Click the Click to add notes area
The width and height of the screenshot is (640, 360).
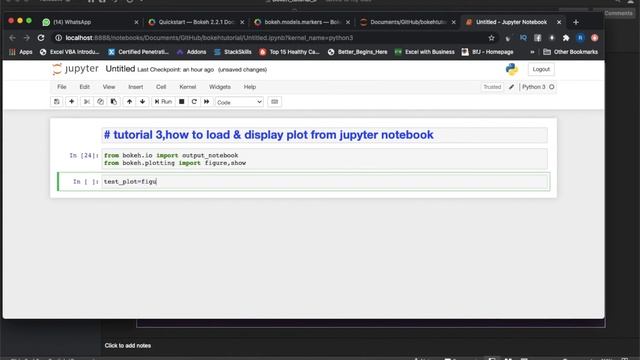128,345
